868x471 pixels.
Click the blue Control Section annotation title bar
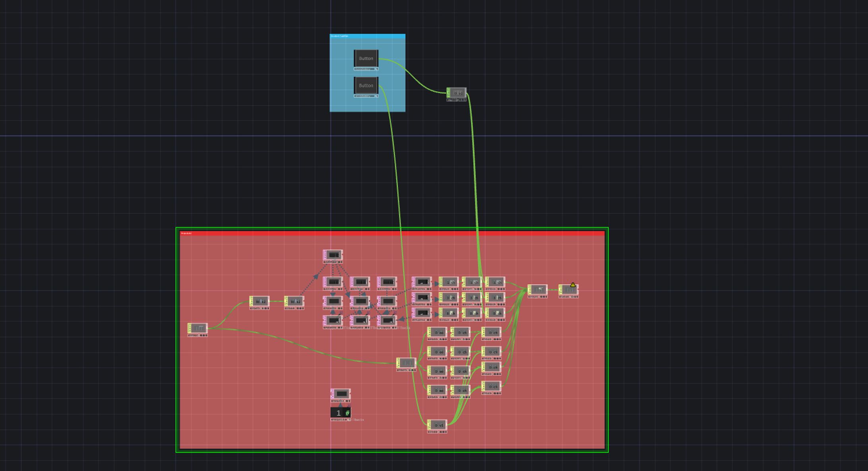[x=368, y=36]
